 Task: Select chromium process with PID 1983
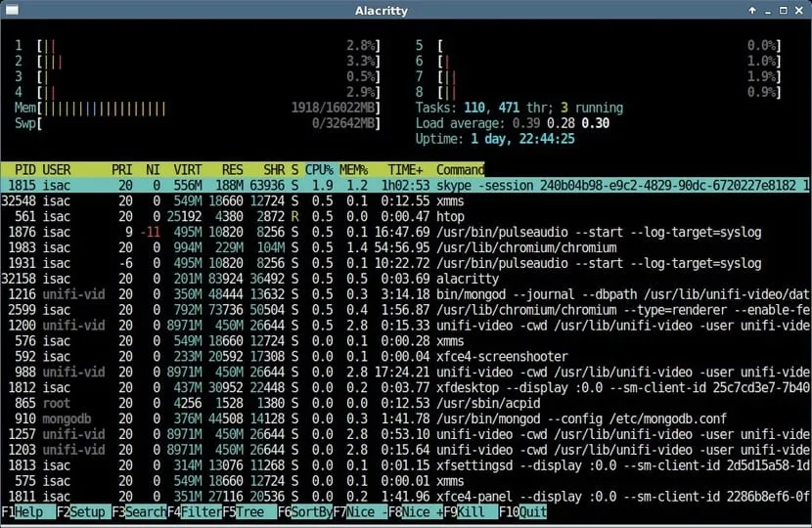tap(406, 247)
